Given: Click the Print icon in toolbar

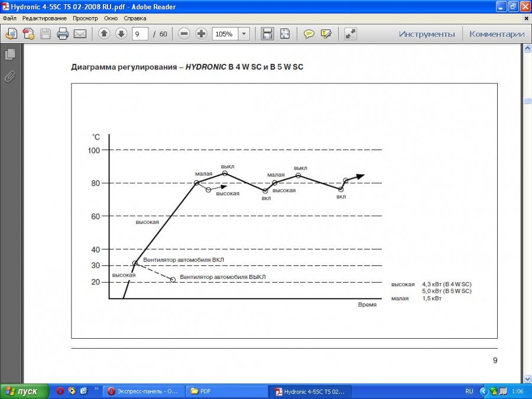Looking at the screenshot, I should [x=63, y=34].
